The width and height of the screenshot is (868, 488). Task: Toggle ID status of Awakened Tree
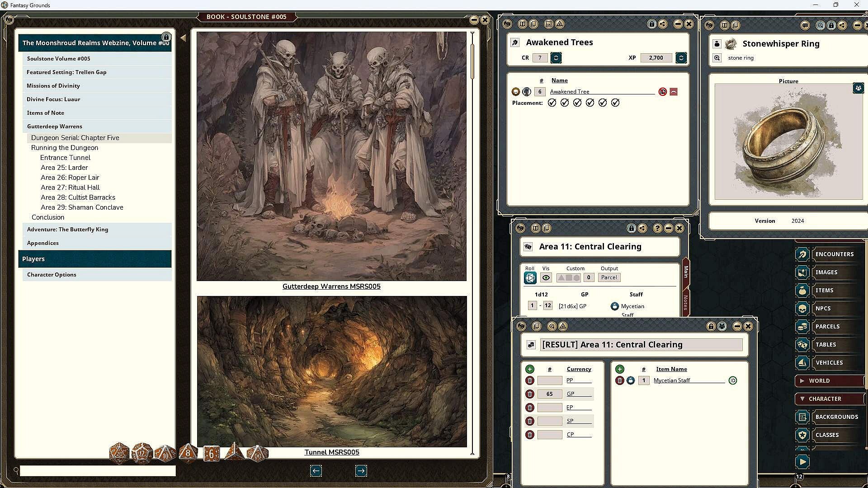click(x=663, y=92)
